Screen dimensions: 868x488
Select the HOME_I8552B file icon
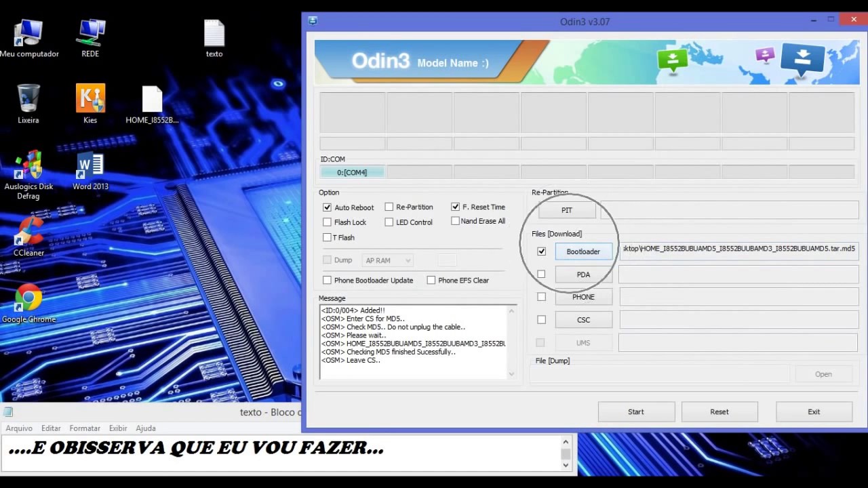152,104
